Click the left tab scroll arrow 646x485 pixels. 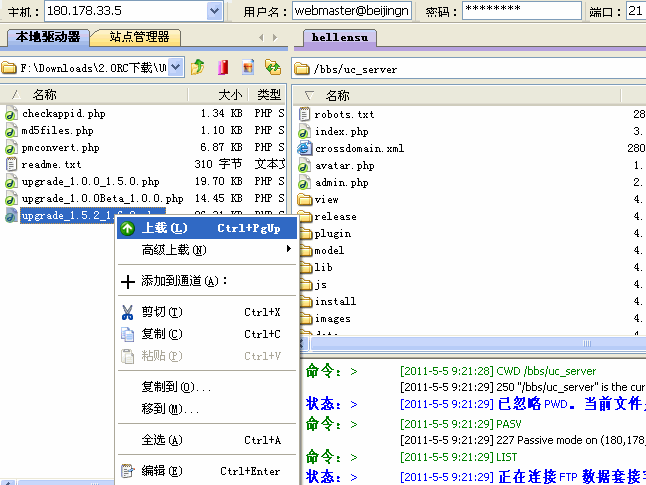pyautogui.click(x=261, y=37)
